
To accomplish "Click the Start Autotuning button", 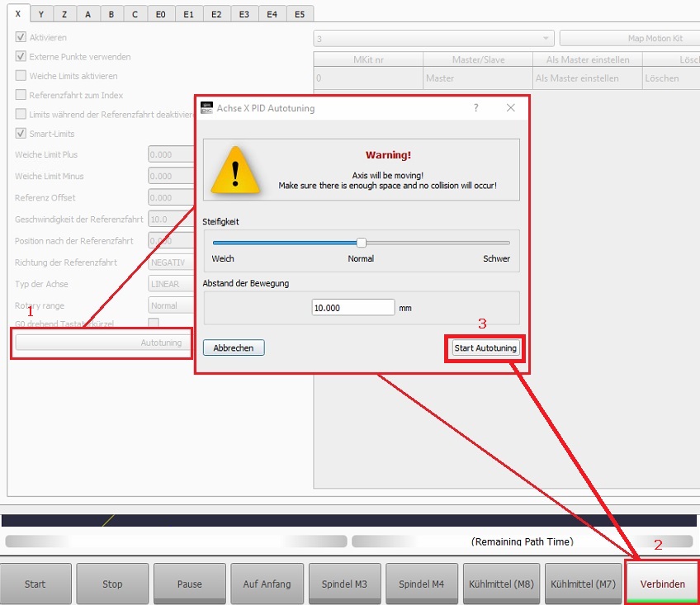I will coord(485,347).
